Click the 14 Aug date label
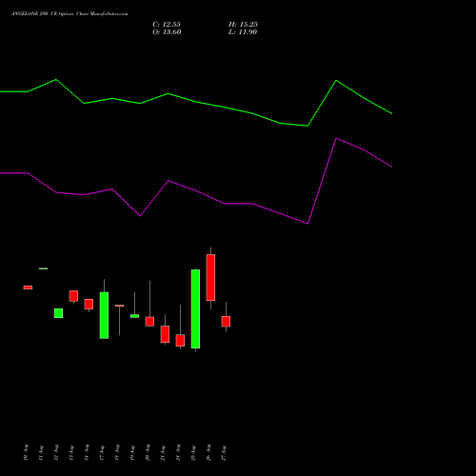 point(87,452)
